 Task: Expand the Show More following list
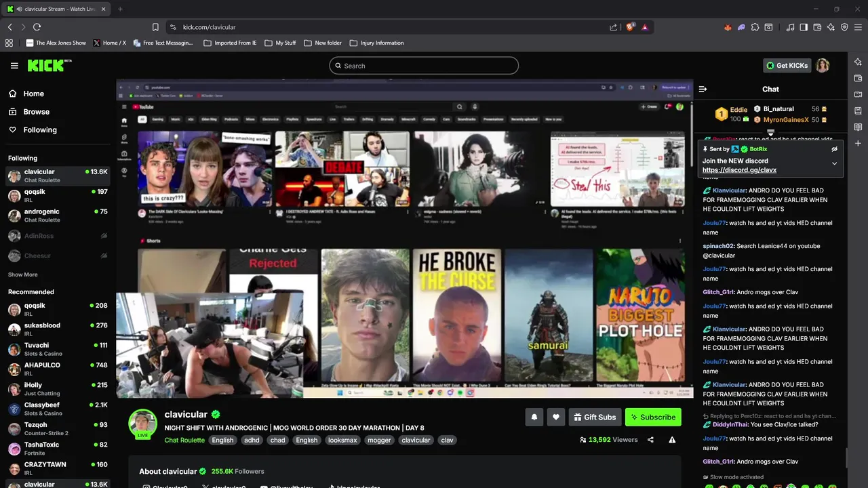23,274
